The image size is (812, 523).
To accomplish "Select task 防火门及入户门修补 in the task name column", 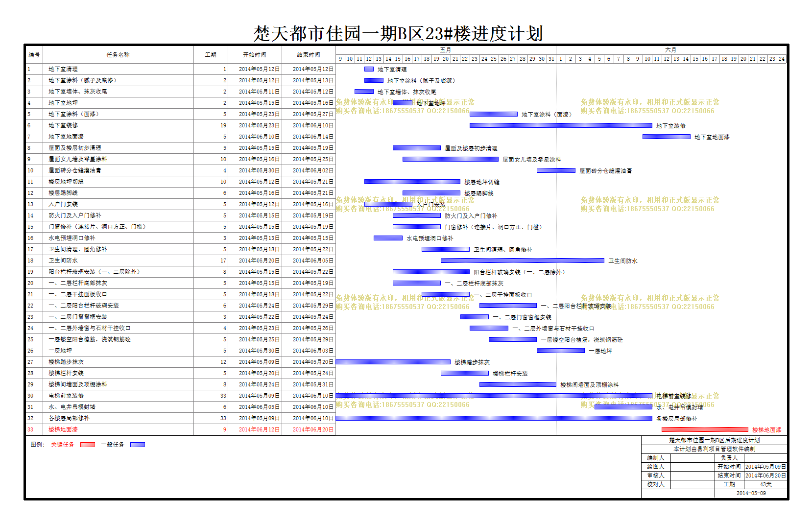I will pyautogui.click(x=75, y=215).
